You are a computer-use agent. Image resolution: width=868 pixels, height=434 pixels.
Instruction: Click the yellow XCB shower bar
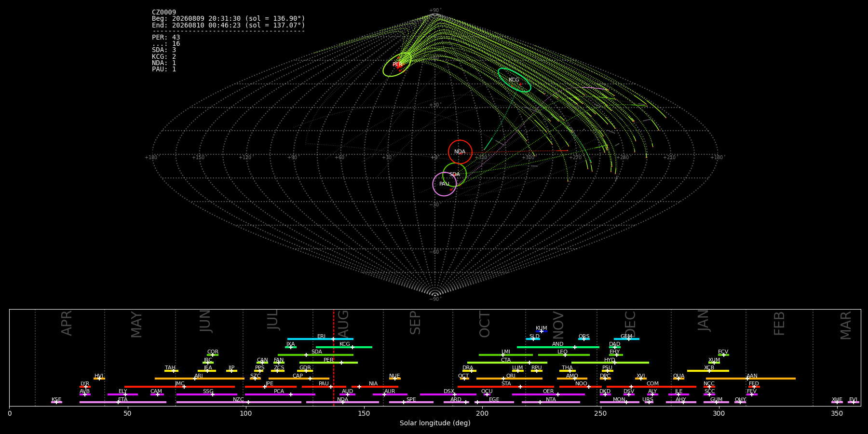pyautogui.click(x=708, y=371)
